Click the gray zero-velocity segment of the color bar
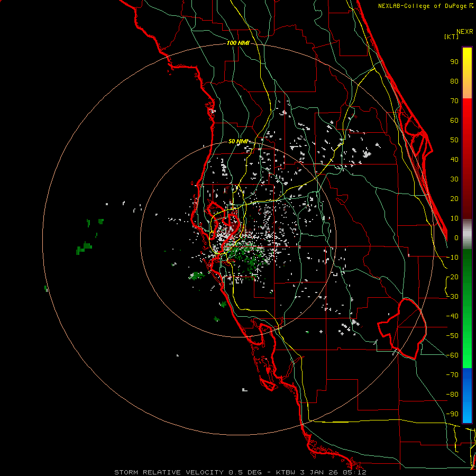This screenshot has width=476, height=476. click(x=467, y=234)
